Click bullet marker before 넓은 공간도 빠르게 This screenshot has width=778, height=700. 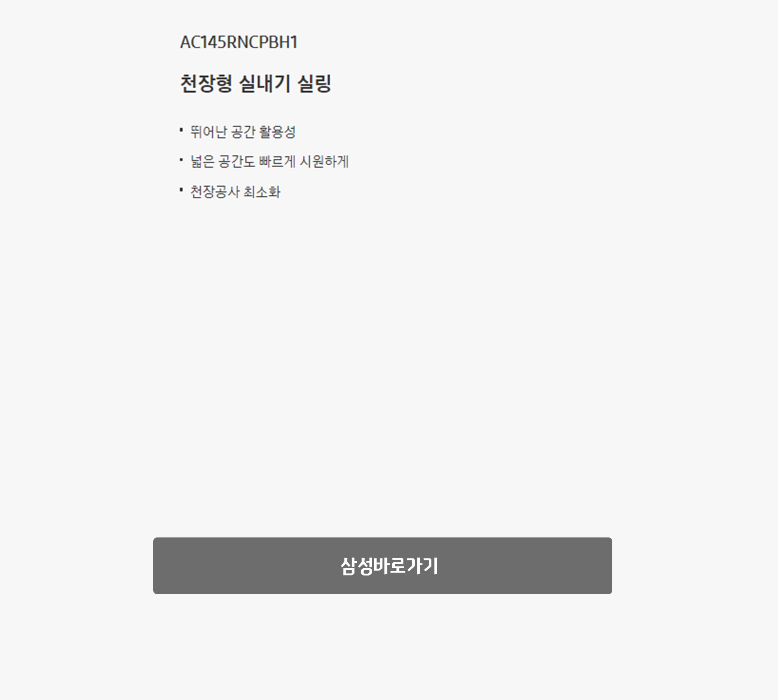tap(181, 160)
